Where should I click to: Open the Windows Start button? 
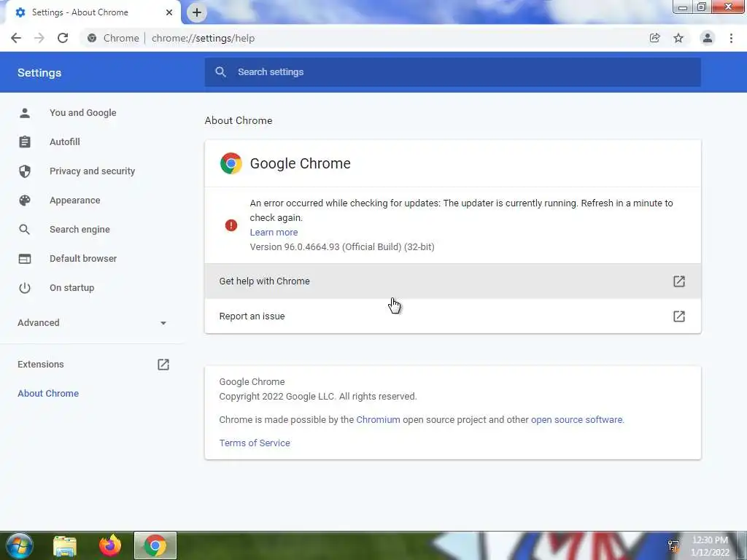20,545
